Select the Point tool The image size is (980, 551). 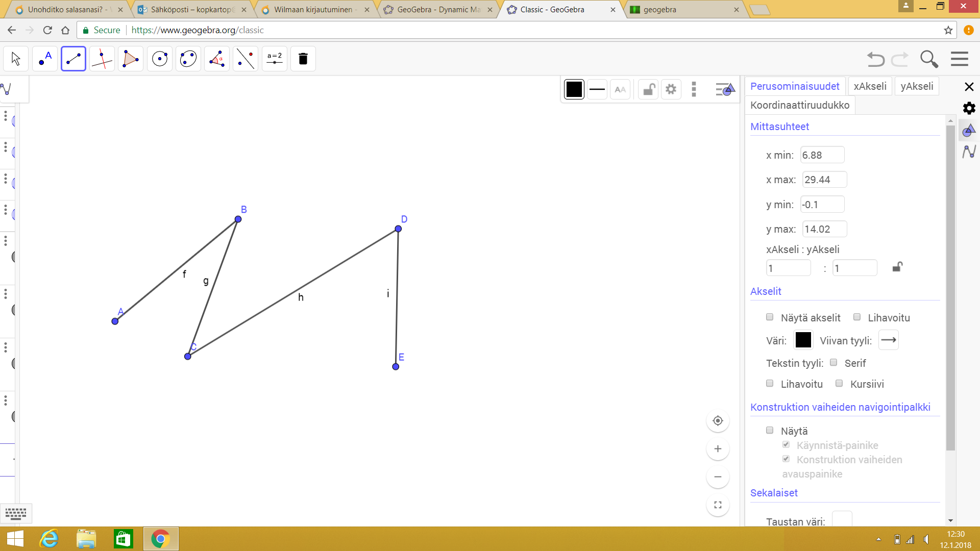click(45, 59)
